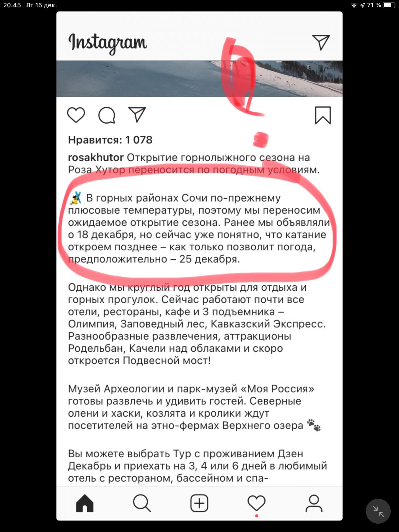Open Profile person tab
The image size is (399, 532).
[x=314, y=503]
